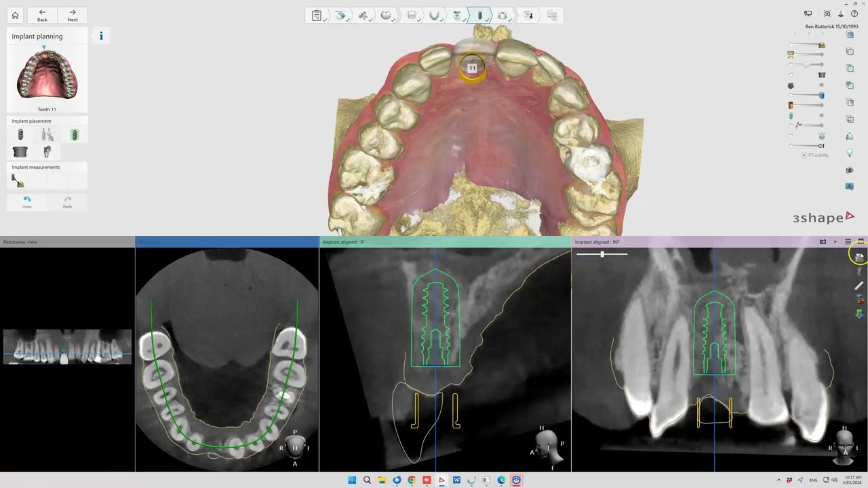Select the single implant placement tool
868x488 pixels.
point(20,135)
